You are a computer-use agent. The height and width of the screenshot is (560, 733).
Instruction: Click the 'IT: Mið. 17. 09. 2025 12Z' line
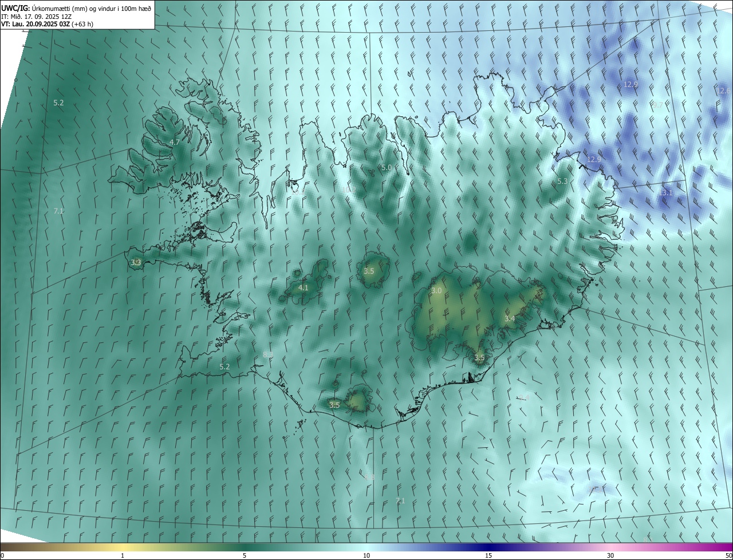pyautogui.click(x=36, y=17)
